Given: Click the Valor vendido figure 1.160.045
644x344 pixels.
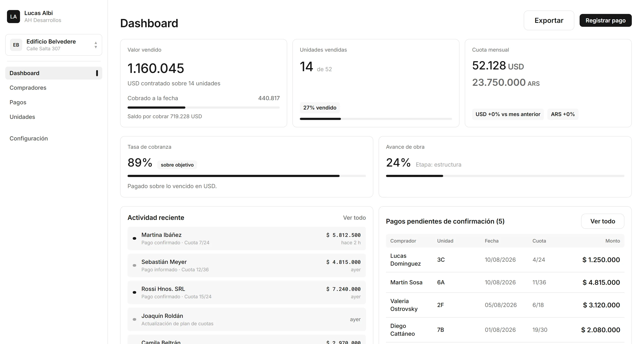Looking at the screenshot, I should point(156,68).
